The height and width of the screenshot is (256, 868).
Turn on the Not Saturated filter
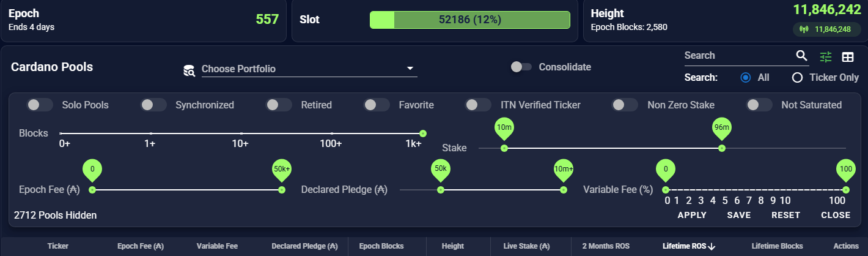tap(759, 105)
